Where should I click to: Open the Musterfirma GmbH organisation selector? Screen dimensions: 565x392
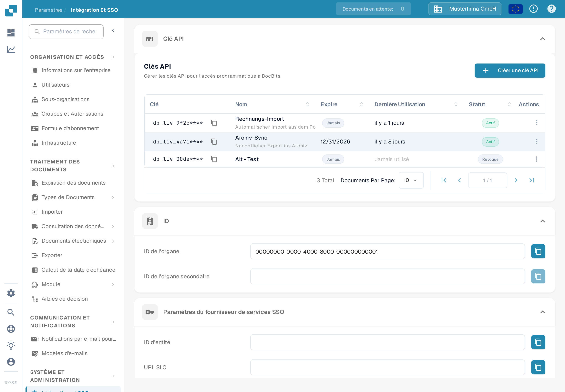(x=465, y=9)
